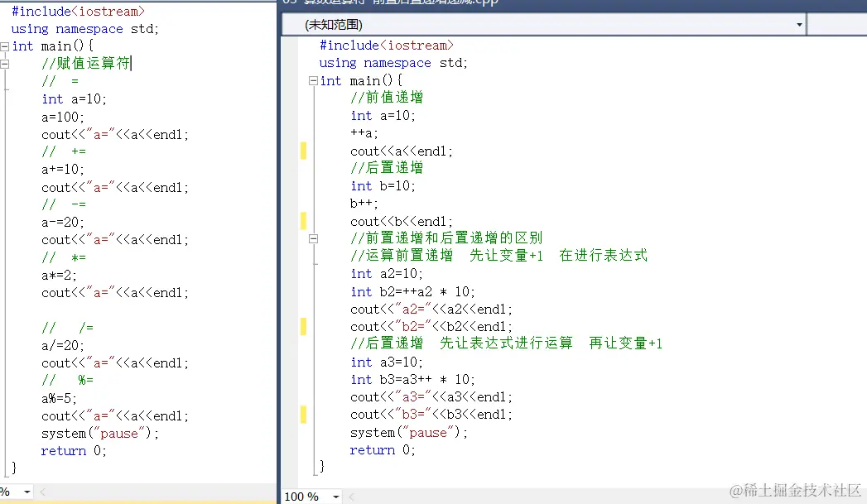Click the int b=10; line
The width and height of the screenshot is (867, 504).
pos(383,186)
